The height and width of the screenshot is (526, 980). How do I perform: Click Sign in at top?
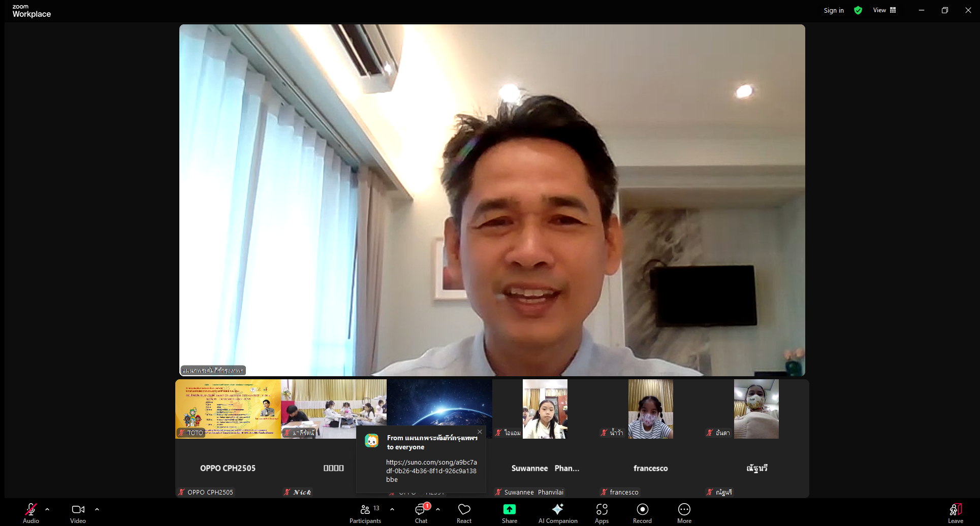834,10
